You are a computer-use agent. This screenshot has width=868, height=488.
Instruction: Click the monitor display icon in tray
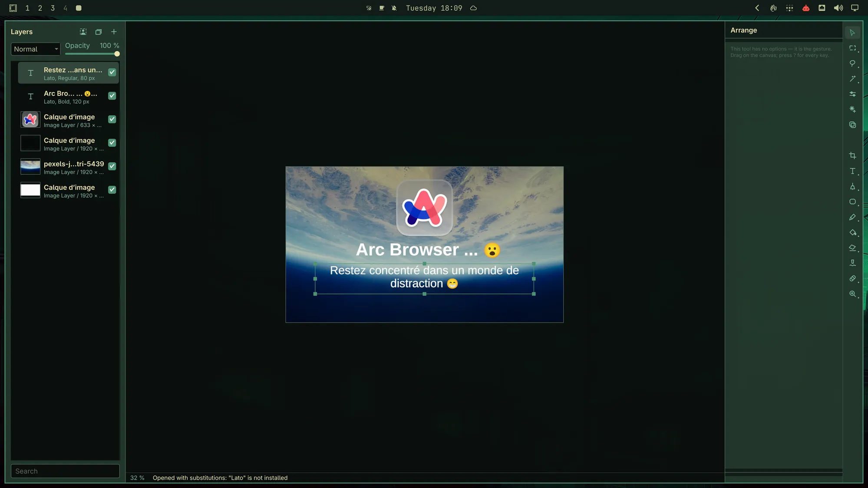855,8
